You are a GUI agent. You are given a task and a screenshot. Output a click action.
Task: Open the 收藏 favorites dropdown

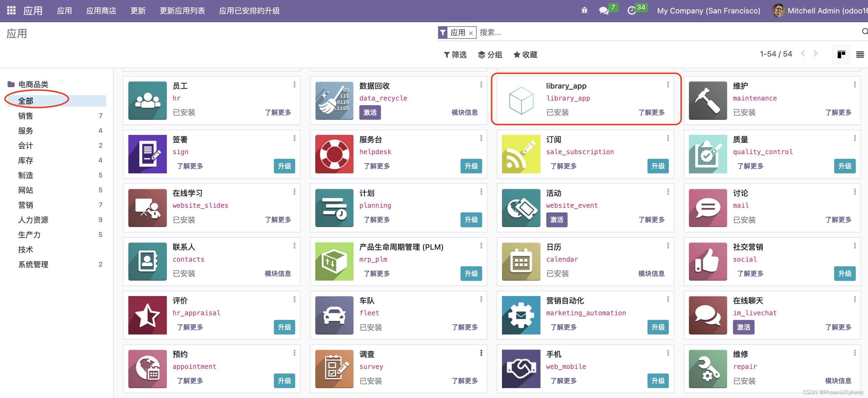525,54
